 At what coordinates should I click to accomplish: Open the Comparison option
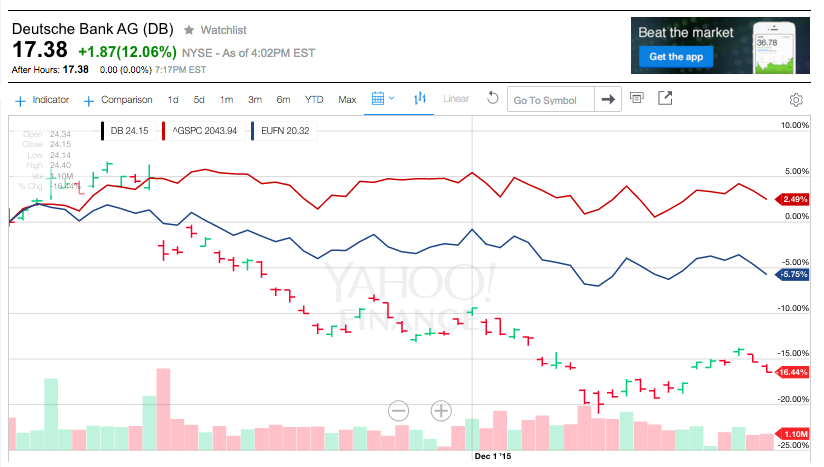point(127,100)
